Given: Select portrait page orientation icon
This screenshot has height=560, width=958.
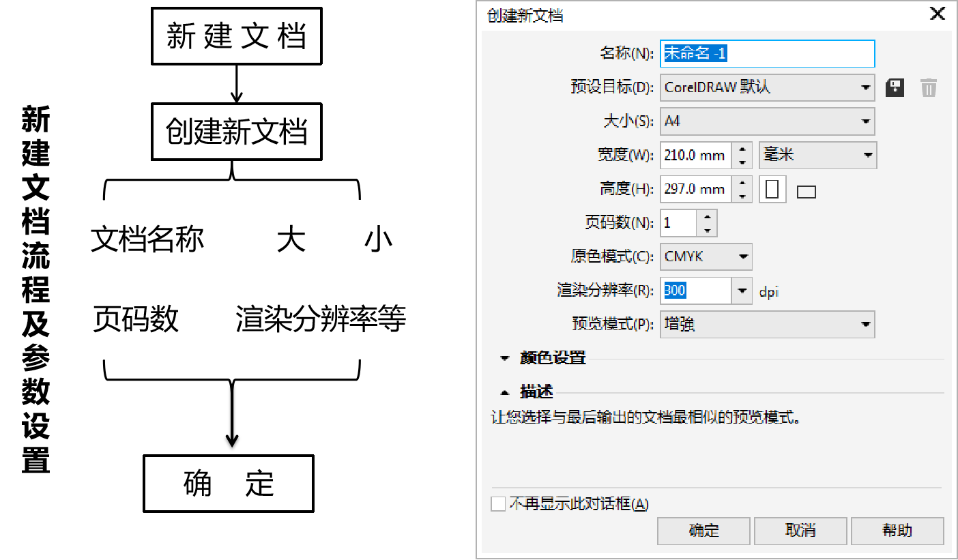Looking at the screenshot, I should (772, 189).
